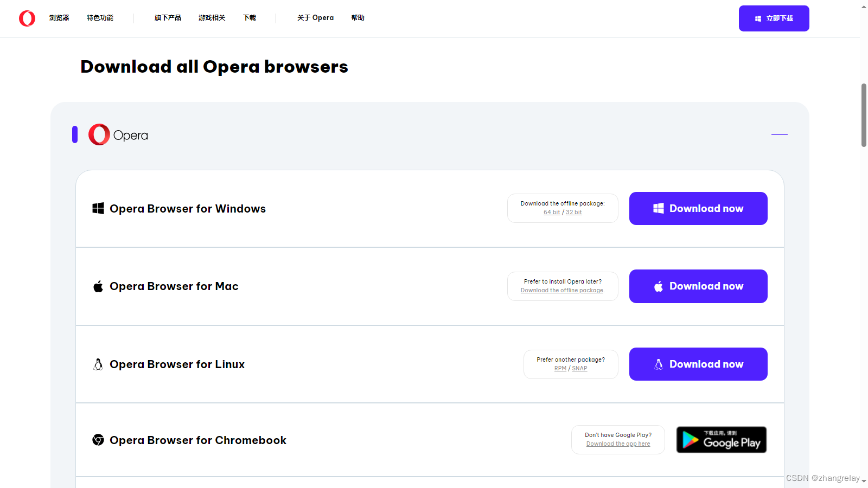
Task: Click the RPM package link
Action: tap(560, 369)
